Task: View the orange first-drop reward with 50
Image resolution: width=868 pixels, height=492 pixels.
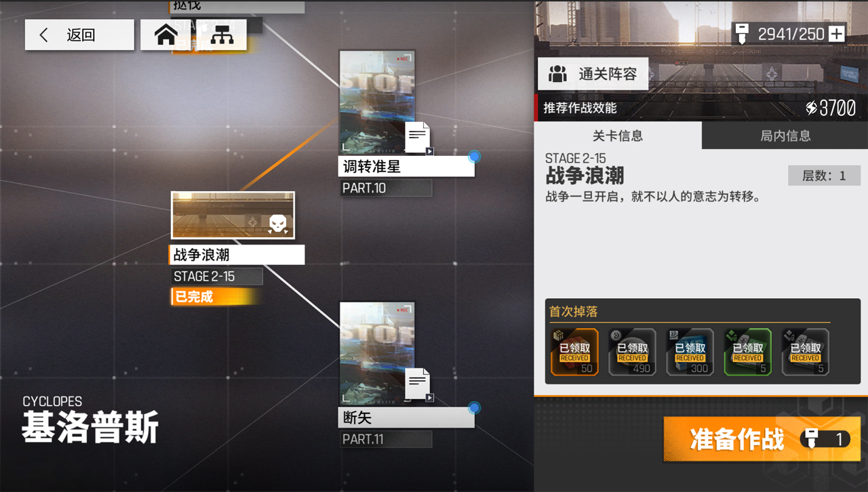Action: (574, 352)
